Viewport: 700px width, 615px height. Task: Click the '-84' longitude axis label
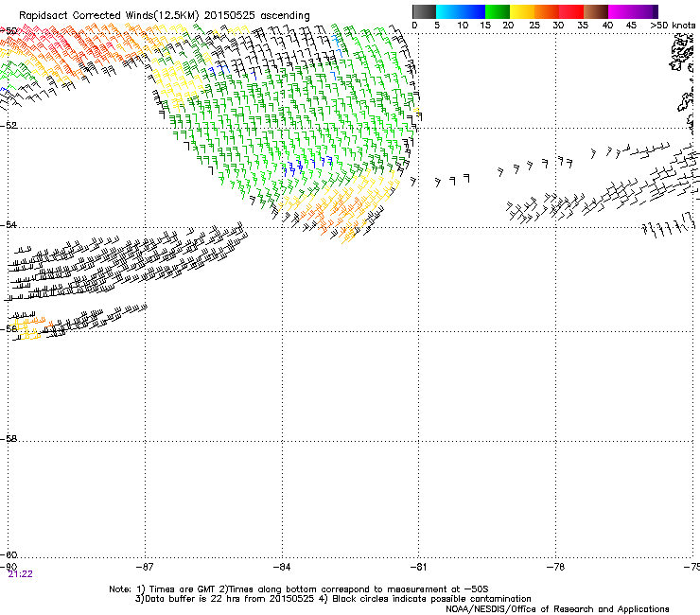[x=282, y=567]
